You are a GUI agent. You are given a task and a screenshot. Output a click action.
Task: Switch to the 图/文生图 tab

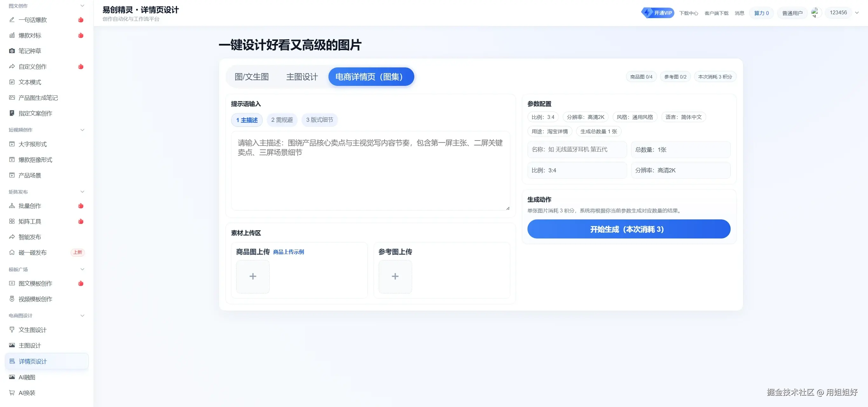(x=252, y=77)
